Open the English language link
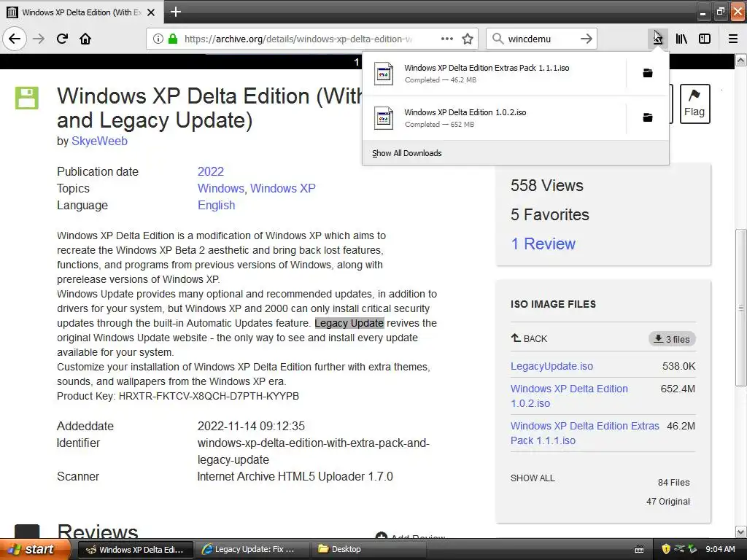Image resolution: width=747 pixels, height=560 pixels. (x=216, y=205)
